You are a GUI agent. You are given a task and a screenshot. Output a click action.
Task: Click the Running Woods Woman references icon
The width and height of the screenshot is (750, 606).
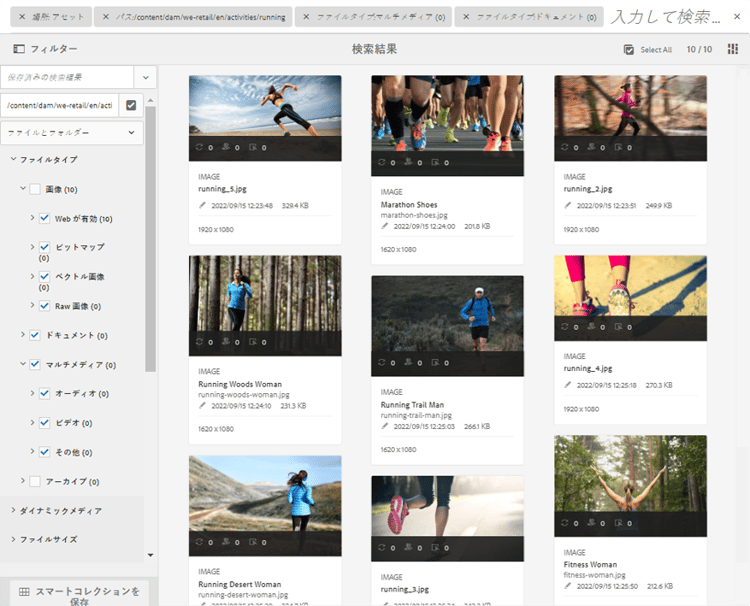point(253,342)
